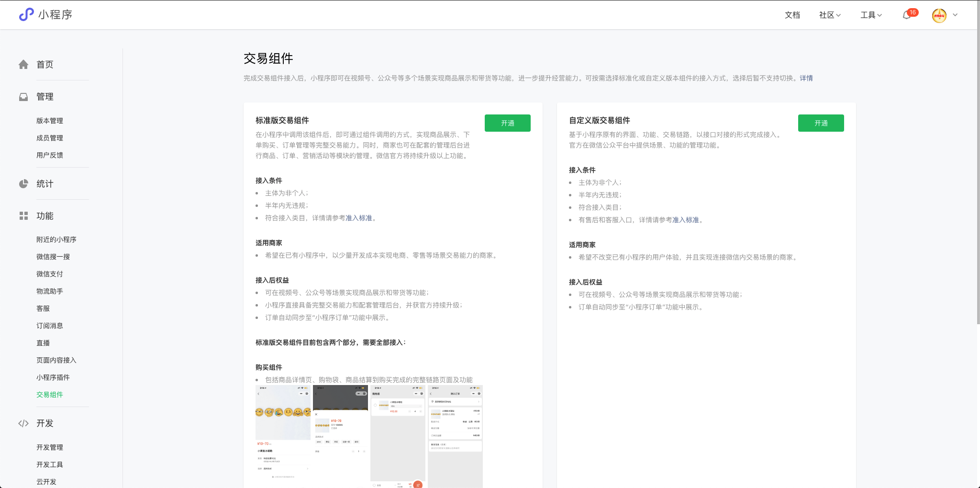Image resolution: width=980 pixels, height=488 pixels.
Task: Click the 标准版交易组件 card title
Action: click(x=282, y=120)
